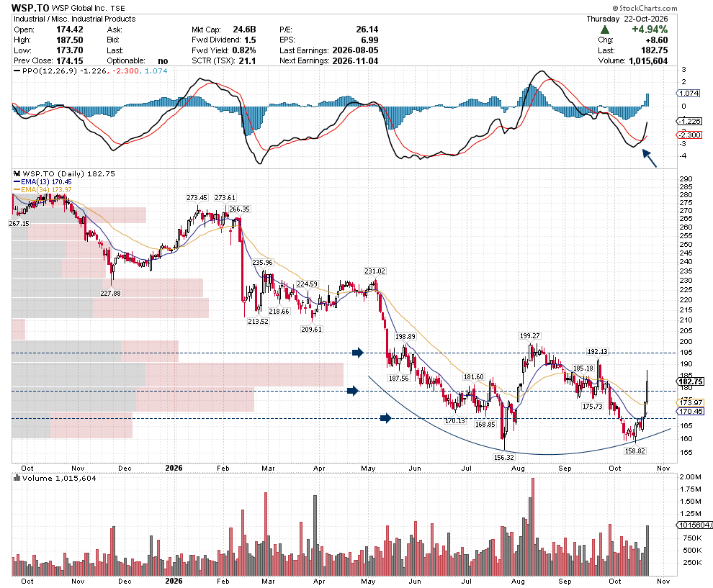Click the green up-triangle change indicator
This screenshot has height=588, width=713.
click(x=604, y=30)
